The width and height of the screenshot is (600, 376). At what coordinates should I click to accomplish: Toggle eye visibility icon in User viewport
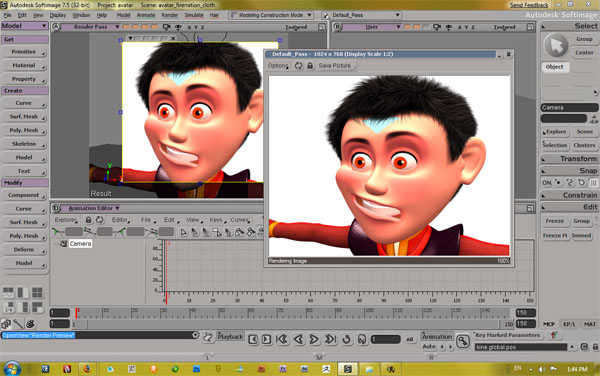[x=448, y=27]
